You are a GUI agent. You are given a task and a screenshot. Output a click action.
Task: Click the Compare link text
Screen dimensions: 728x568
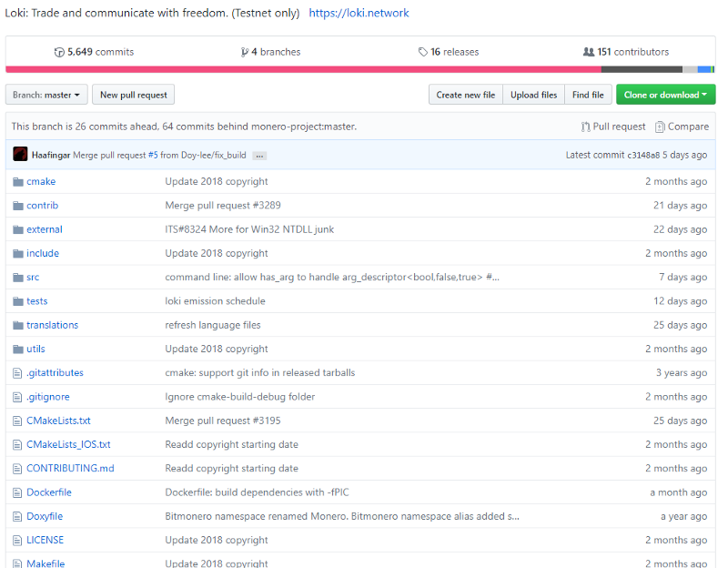(x=688, y=127)
